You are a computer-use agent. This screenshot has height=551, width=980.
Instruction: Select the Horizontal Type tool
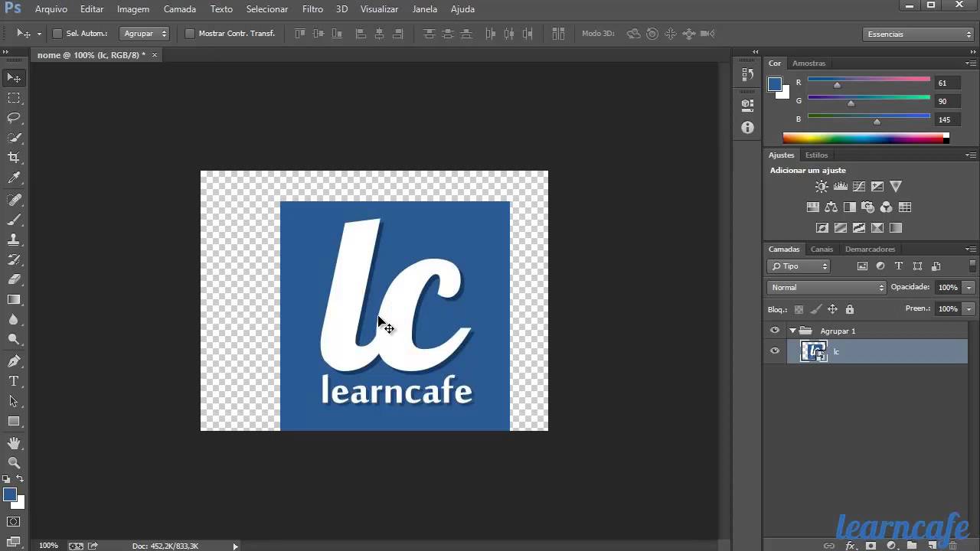(14, 381)
